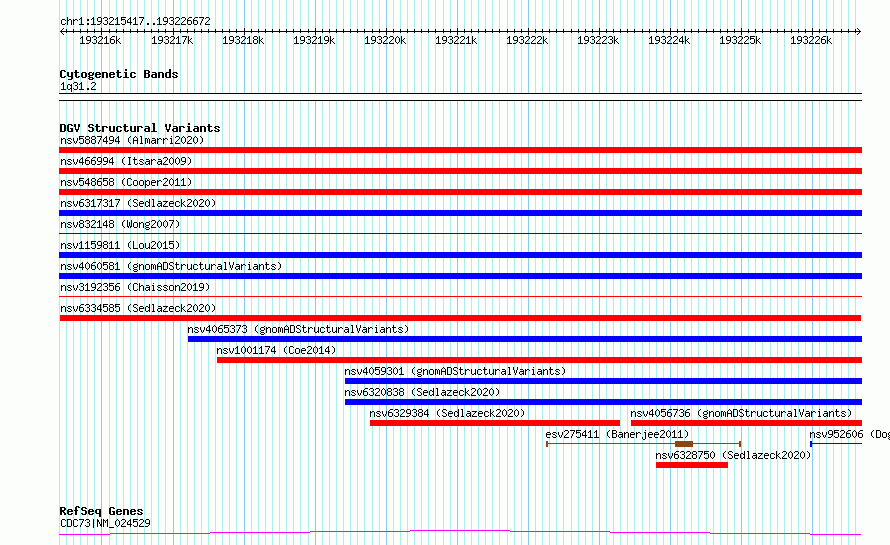The image size is (890, 545).
Task: Click the 193223k ruler tick label
Action: (598, 40)
